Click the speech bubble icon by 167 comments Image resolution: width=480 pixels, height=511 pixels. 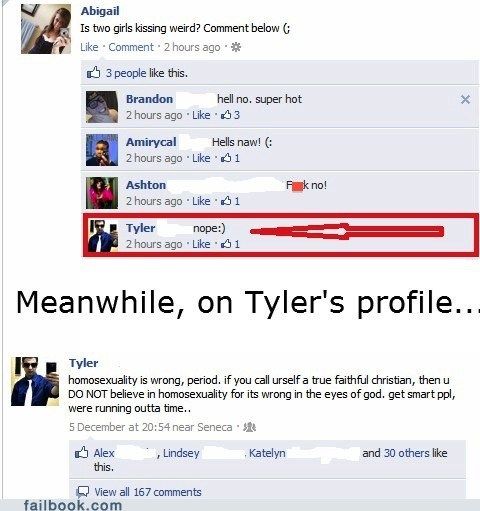83,492
